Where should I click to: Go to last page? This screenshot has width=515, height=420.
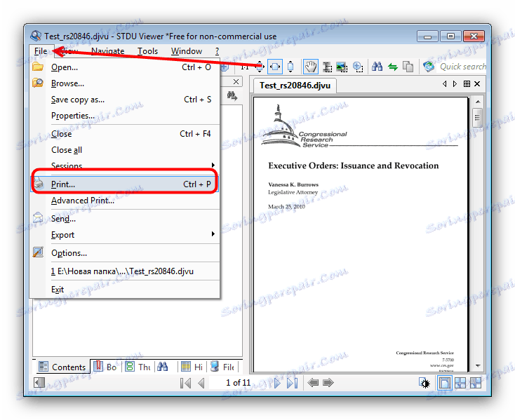click(293, 383)
